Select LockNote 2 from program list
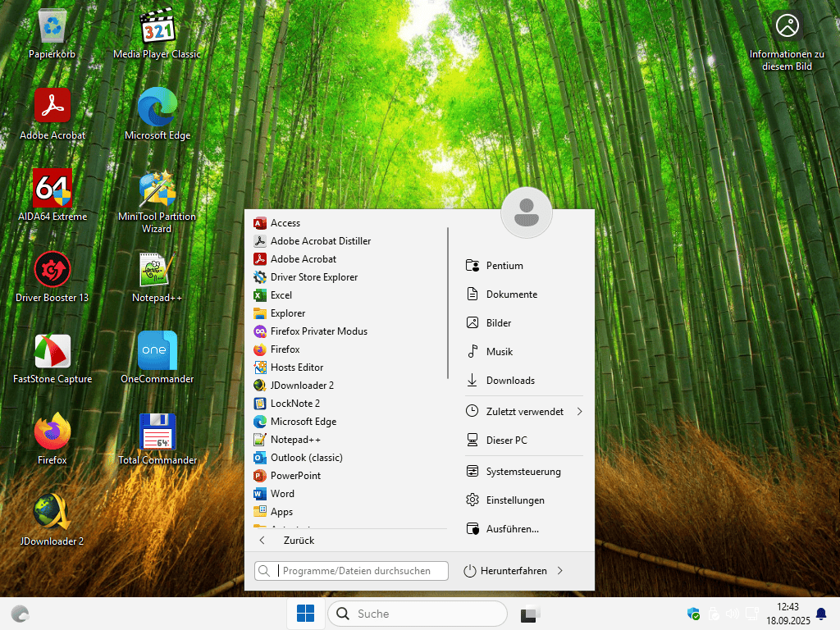The width and height of the screenshot is (840, 630). (x=294, y=404)
